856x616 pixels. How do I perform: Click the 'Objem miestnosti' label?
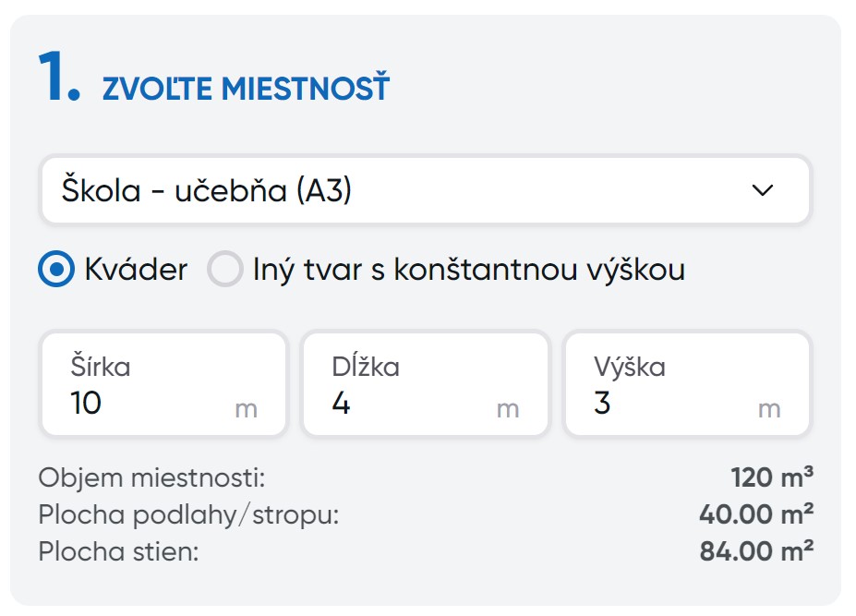click(x=152, y=478)
